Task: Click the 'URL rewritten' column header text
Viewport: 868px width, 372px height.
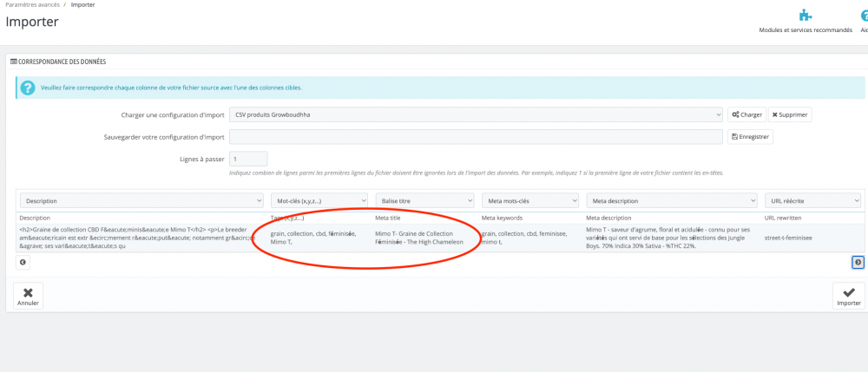Action: click(x=783, y=218)
